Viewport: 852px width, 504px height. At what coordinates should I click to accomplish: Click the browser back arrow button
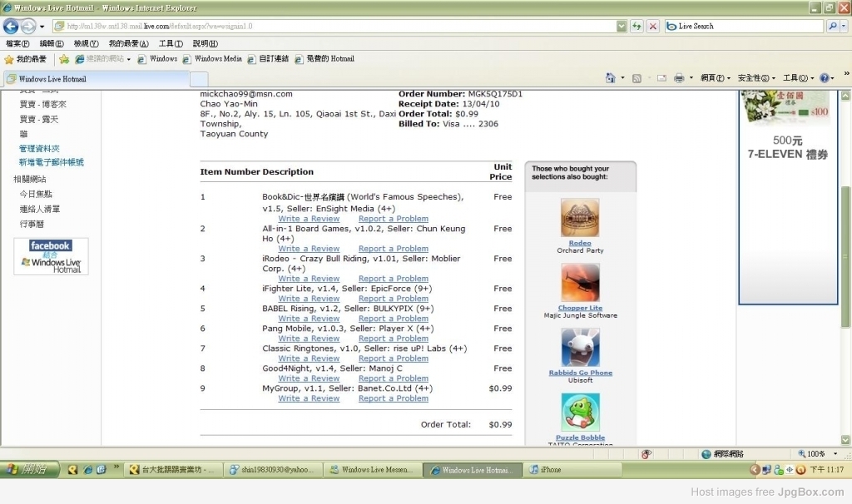(12, 27)
